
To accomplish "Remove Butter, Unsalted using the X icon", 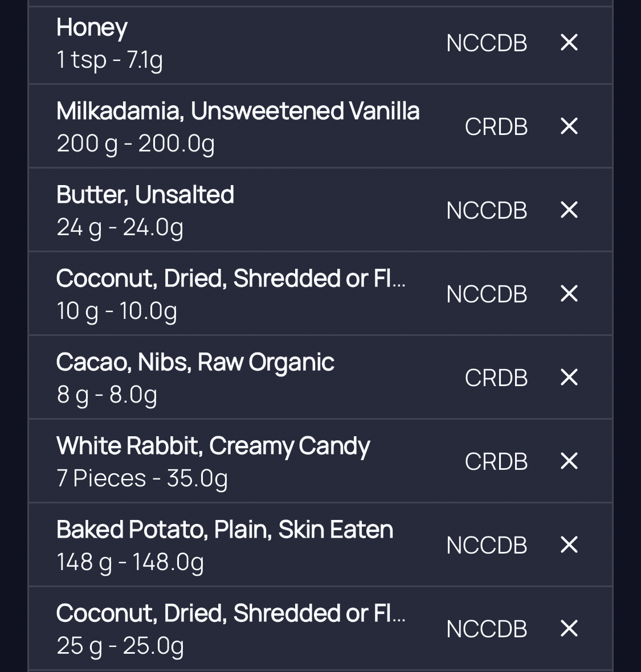I will [x=569, y=210].
